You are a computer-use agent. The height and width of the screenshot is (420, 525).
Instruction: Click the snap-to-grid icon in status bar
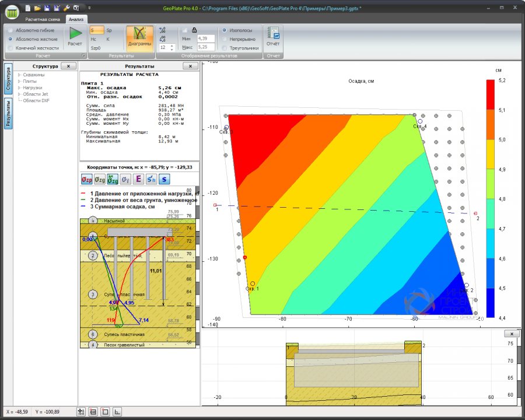coord(81,412)
